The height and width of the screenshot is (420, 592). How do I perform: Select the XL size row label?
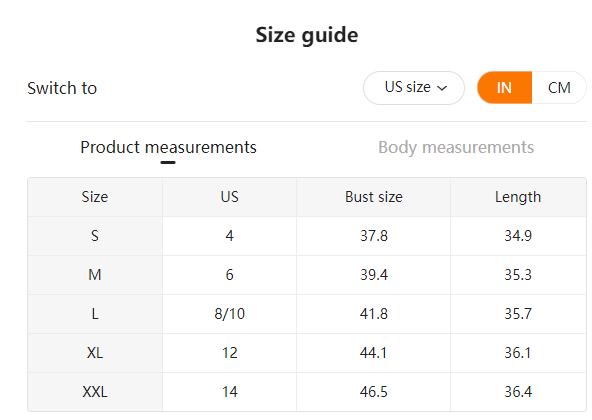(95, 353)
